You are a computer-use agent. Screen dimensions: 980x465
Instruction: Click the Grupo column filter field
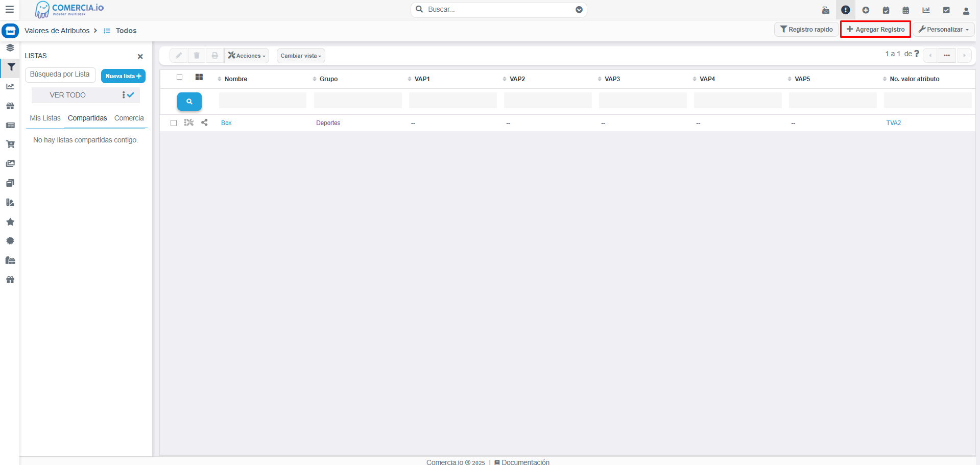click(x=358, y=101)
